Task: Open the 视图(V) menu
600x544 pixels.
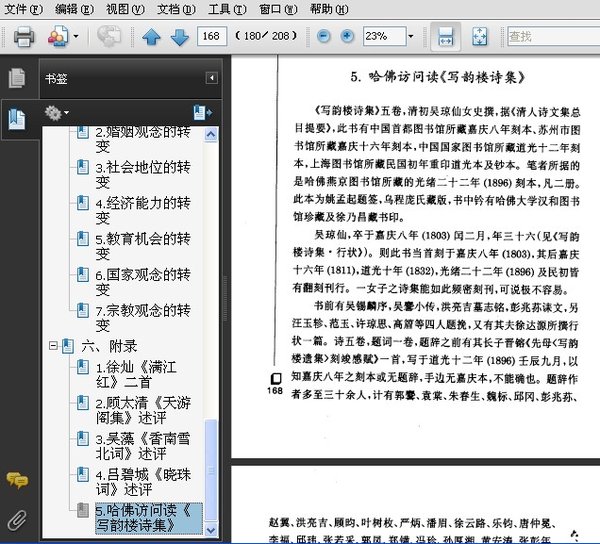Action: click(125, 9)
